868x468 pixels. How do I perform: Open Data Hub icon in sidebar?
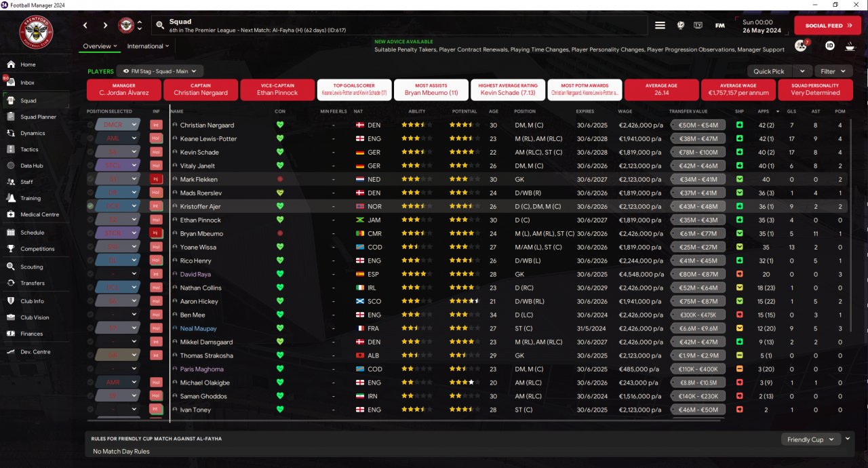coord(11,165)
